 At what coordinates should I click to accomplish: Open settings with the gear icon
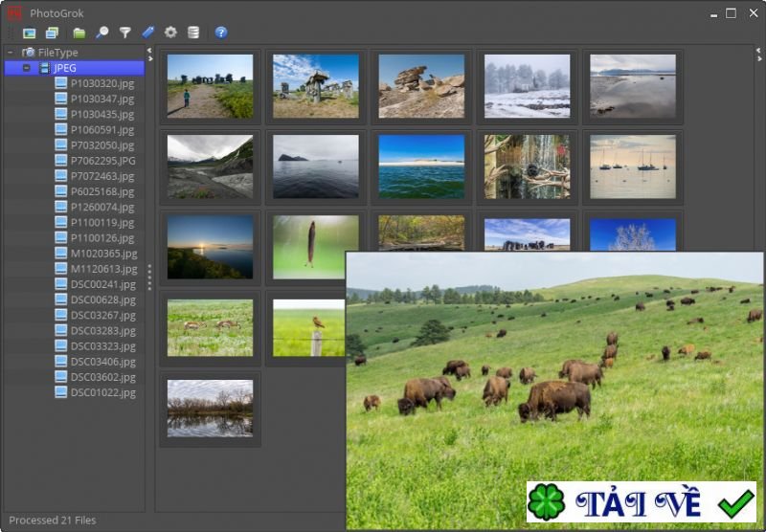point(170,33)
